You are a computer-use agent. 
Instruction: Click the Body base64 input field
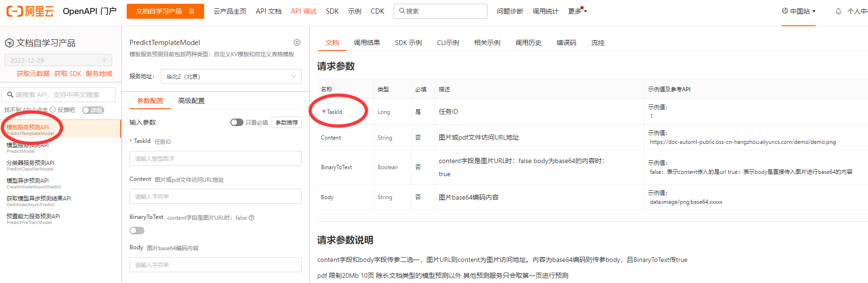215,265
